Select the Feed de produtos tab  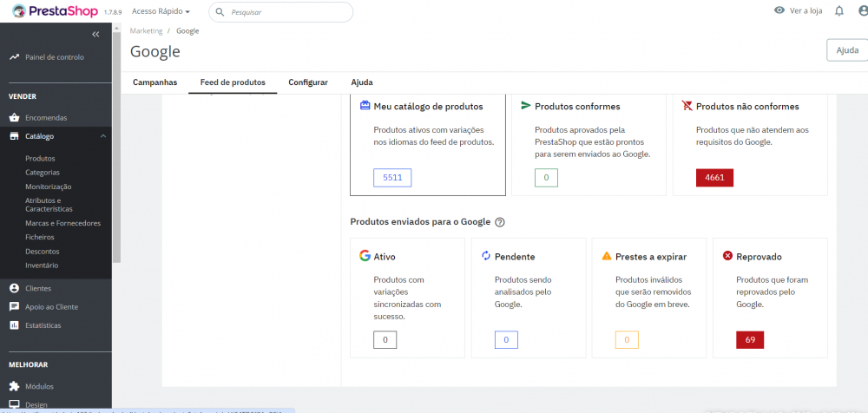pyautogui.click(x=233, y=82)
